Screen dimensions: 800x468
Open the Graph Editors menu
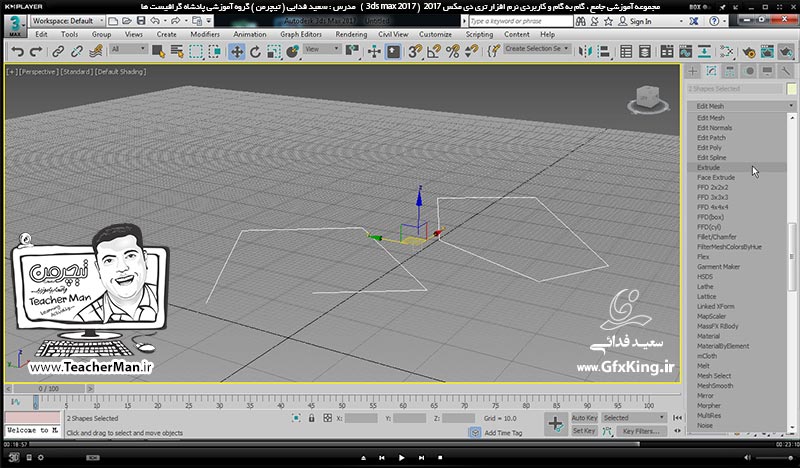coord(301,34)
